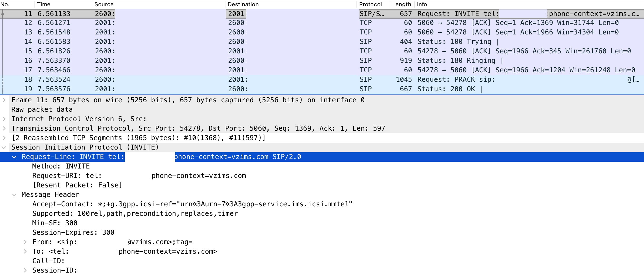Click the SIP/S... protocol cell
Screen dimensions: 644x276
[372, 14]
